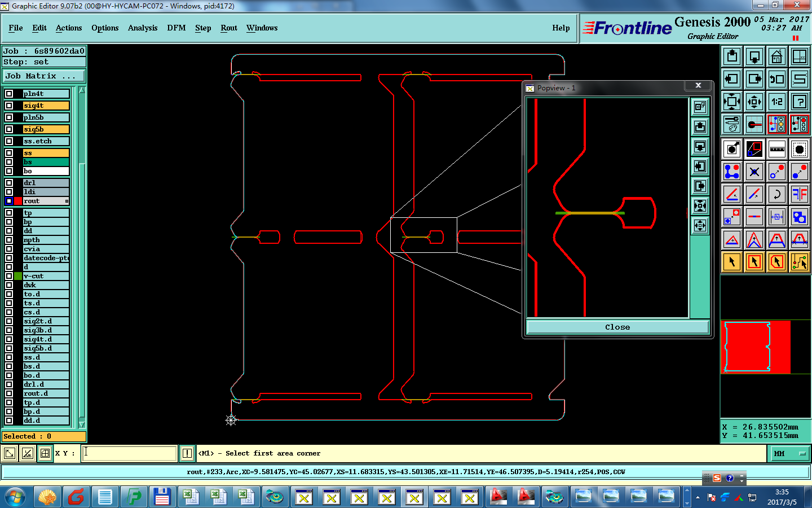Viewport: 812px width, 508px height.
Task: Click the mirror FF icon
Action: 799,194
